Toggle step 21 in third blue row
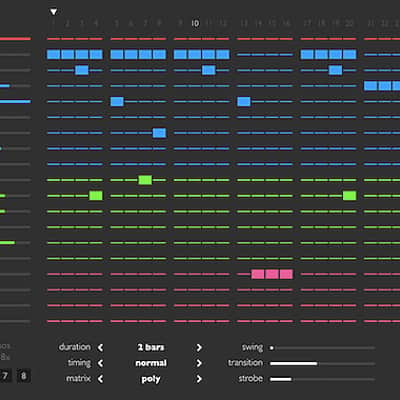The width and height of the screenshot is (400, 400). pyautogui.click(x=370, y=86)
